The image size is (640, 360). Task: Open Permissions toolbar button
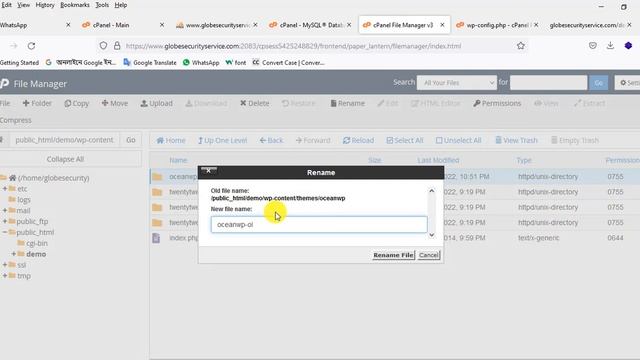pos(497,103)
